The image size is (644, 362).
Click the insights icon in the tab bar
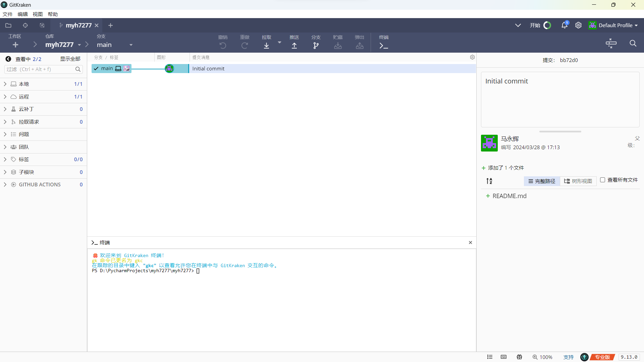click(42, 25)
